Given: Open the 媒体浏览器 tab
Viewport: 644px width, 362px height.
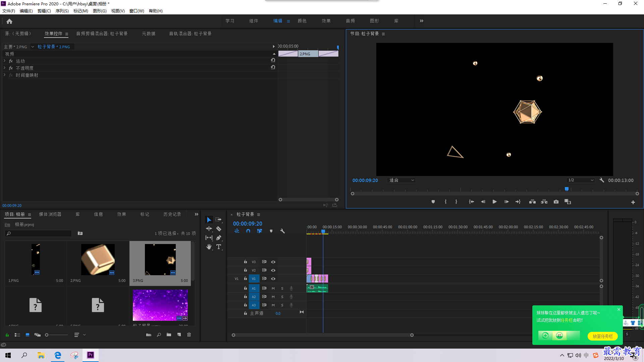Looking at the screenshot, I should pos(50,214).
